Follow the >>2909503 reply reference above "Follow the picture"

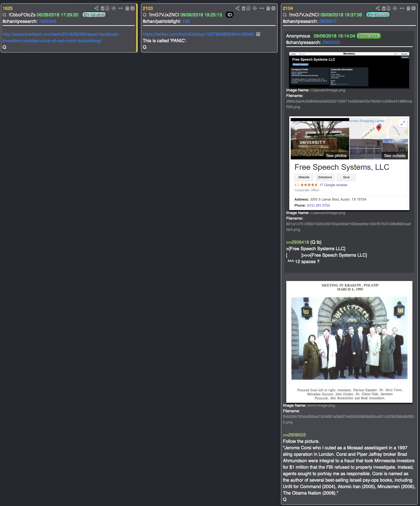tap(294, 435)
